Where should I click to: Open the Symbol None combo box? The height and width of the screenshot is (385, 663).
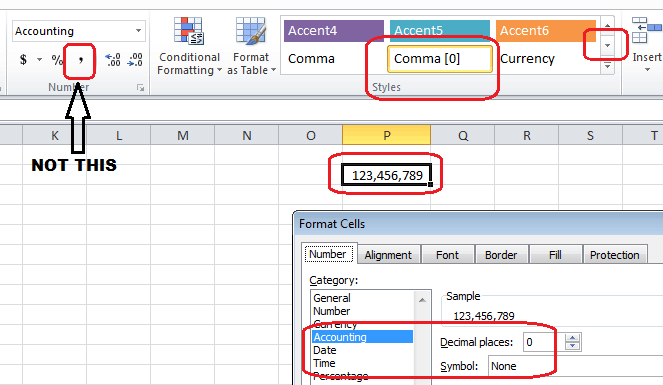[x=575, y=366]
